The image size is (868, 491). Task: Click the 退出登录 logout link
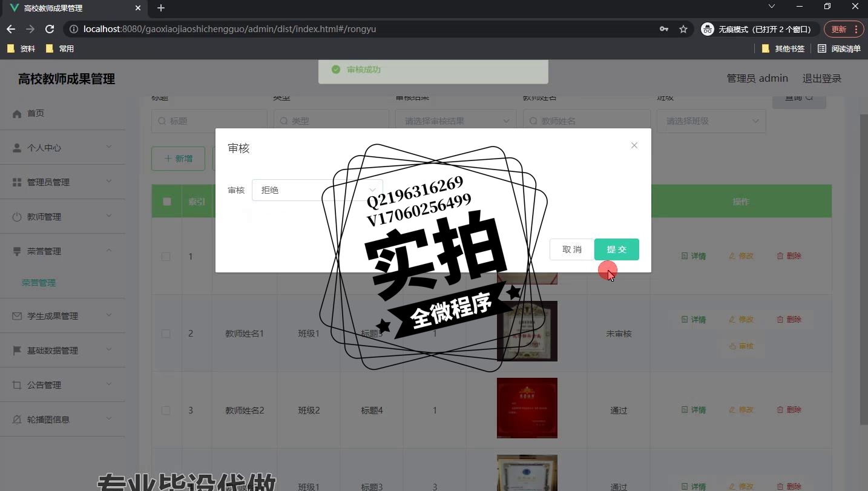coord(822,79)
